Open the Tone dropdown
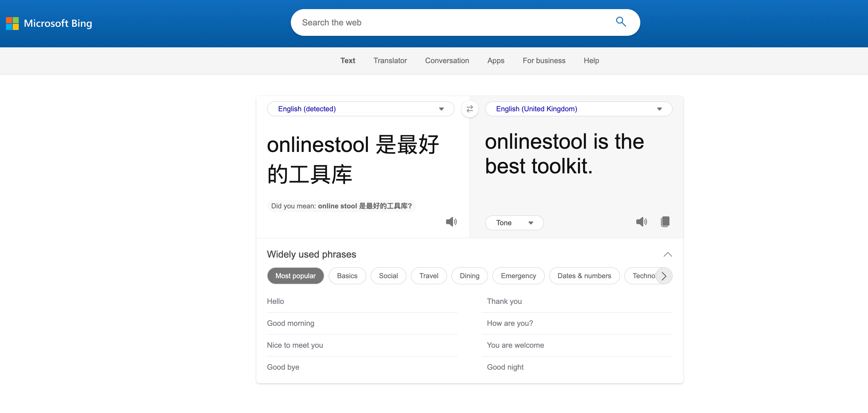868x413 pixels. 514,223
